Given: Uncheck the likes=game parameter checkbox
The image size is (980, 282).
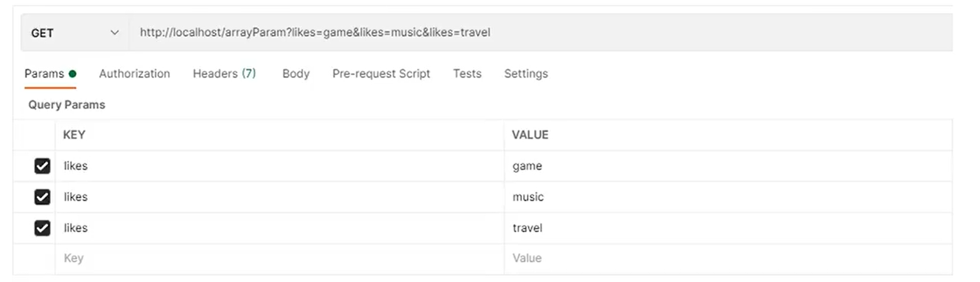Looking at the screenshot, I should [42, 166].
